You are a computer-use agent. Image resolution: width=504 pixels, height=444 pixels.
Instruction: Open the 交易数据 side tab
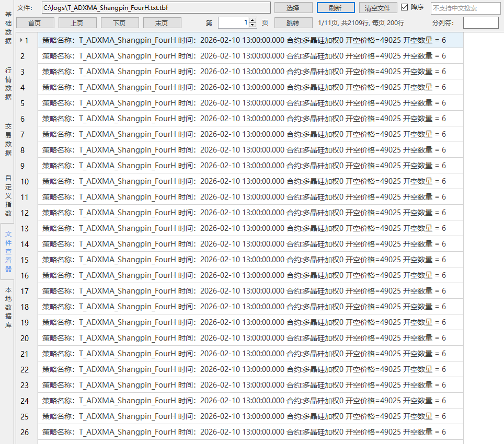(x=8, y=139)
